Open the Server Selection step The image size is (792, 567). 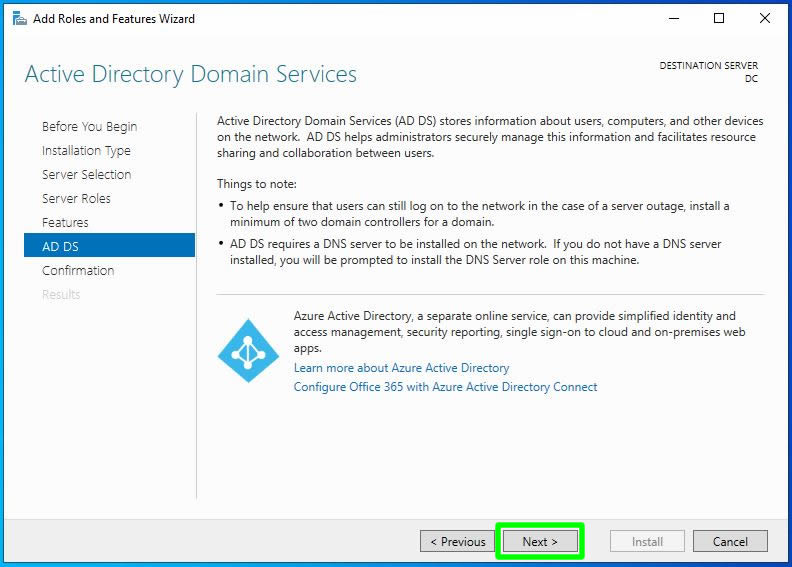tap(86, 175)
